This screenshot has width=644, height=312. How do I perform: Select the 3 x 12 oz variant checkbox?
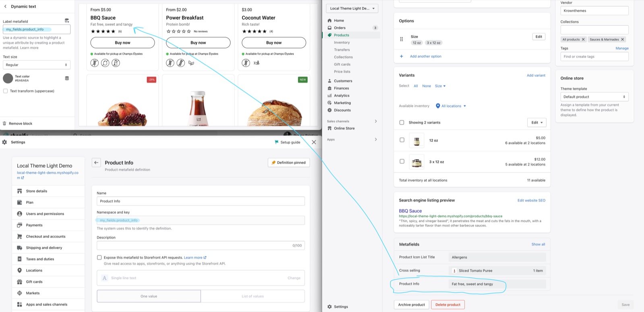[x=402, y=161]
